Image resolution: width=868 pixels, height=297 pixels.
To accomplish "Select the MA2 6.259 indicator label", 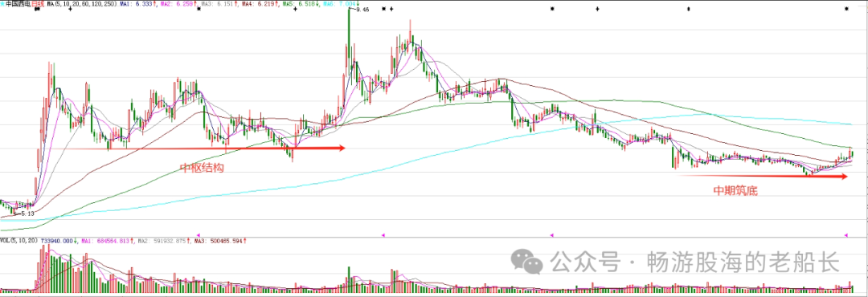I will 177,4.
